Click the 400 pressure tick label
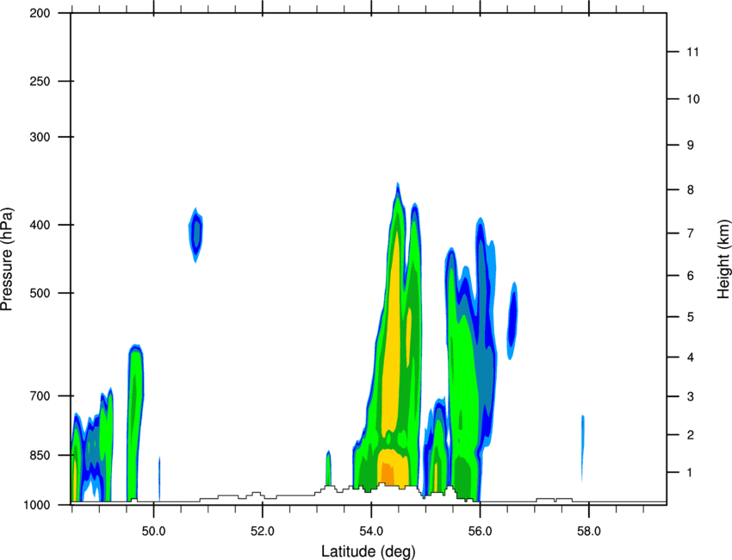Image resolution: width=732 pixels, height=560 pixels. 40,225
